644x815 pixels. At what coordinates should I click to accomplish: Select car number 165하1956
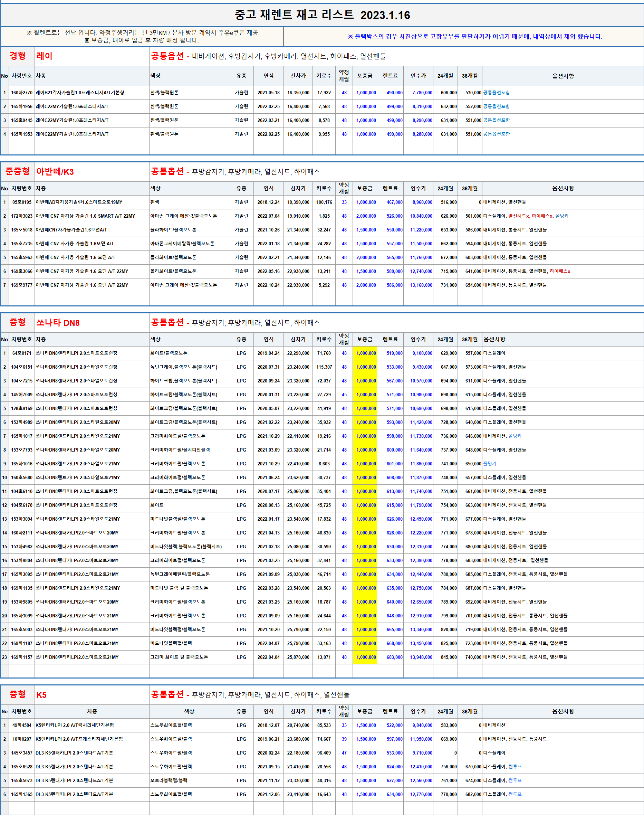(21, 107)
